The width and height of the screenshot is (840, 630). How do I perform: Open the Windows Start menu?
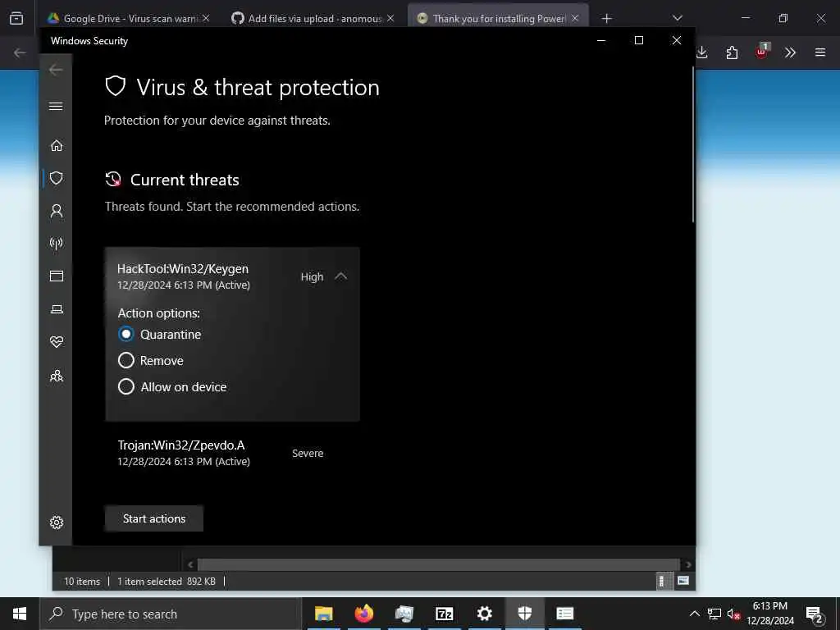[x=20, y=614]
